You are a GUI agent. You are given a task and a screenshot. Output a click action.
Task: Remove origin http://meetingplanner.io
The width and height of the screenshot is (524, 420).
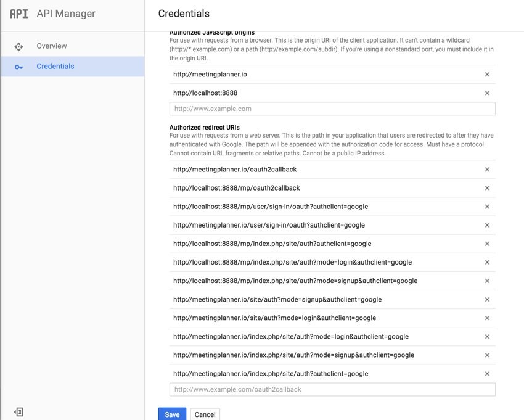[x=487, y=75]
